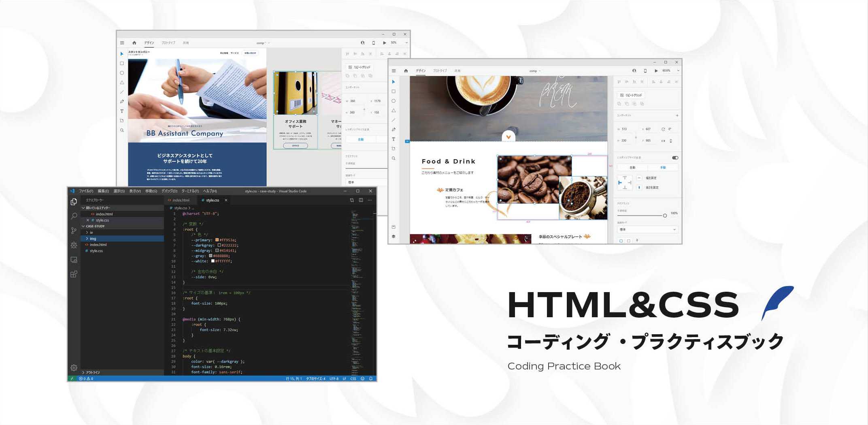
Task: Toggle the fix-width (幅を固定) constraint
Action: click(x=639, y=178)
